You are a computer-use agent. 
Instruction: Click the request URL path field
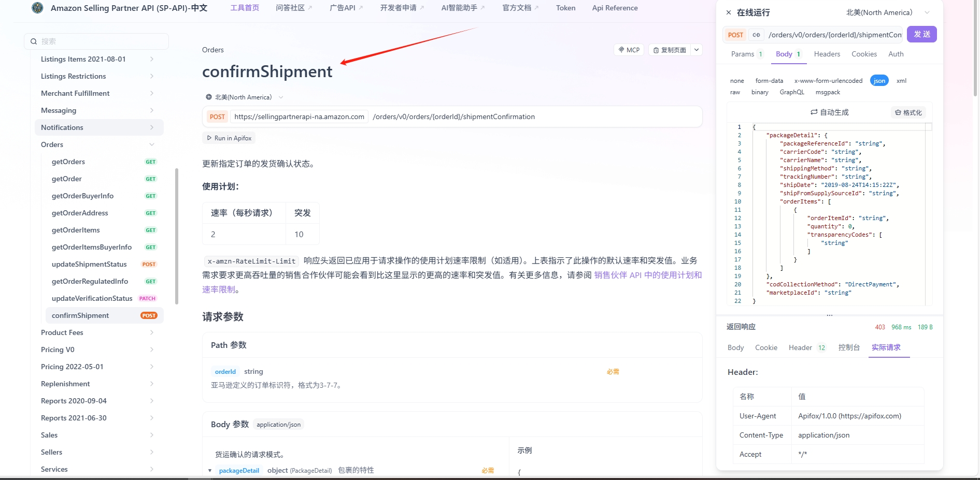tap(834, 35)
